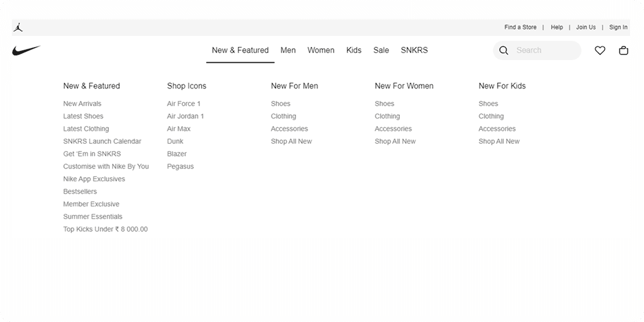Select the New For Women heading

pos(404,86)
